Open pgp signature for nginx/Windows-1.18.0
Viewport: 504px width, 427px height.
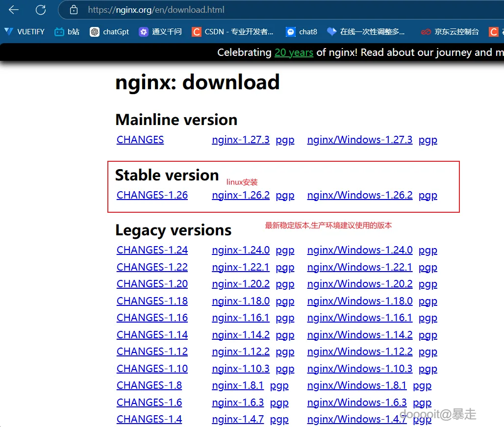click(x=428, y=301)
